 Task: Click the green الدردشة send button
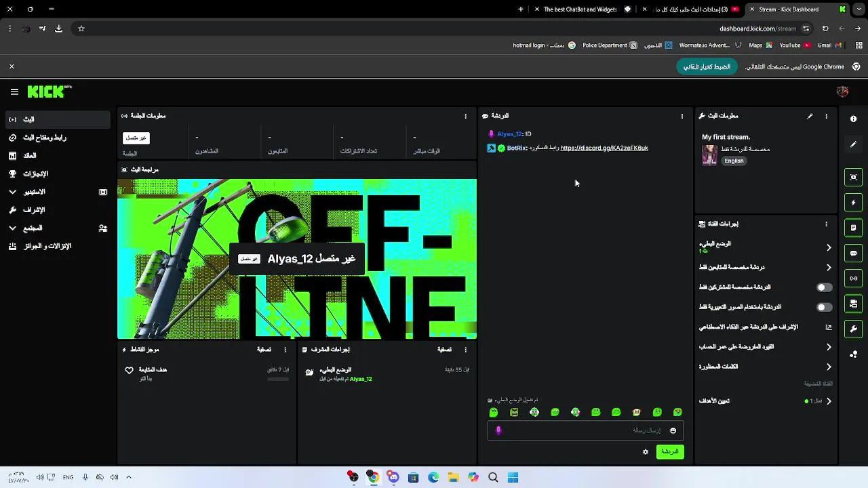[670, 451]
